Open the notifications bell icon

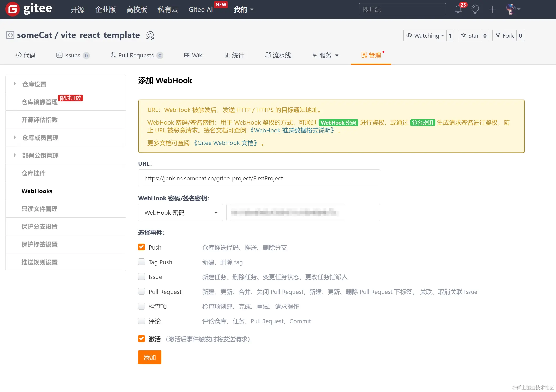click(458, 9)
